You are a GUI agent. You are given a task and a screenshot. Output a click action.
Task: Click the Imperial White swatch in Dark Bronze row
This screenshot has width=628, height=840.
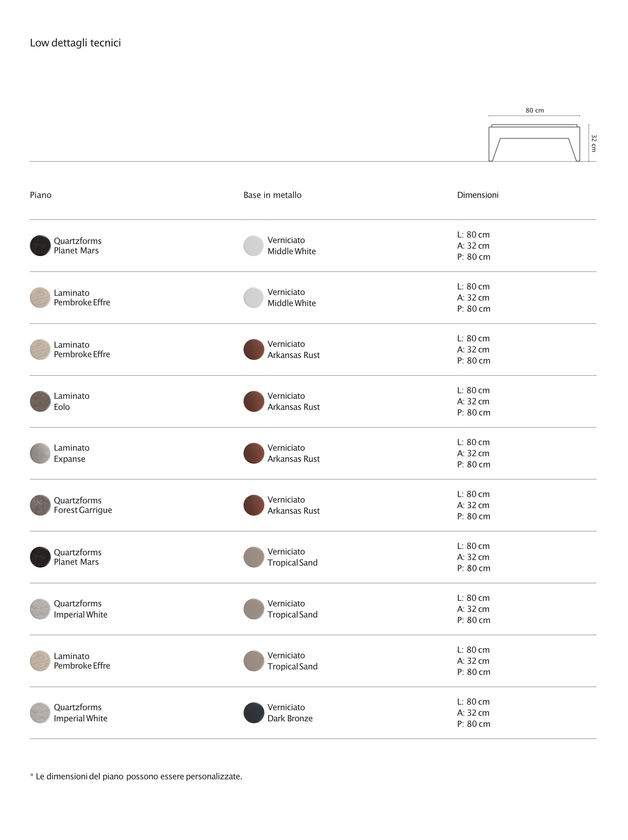[40, 713]
